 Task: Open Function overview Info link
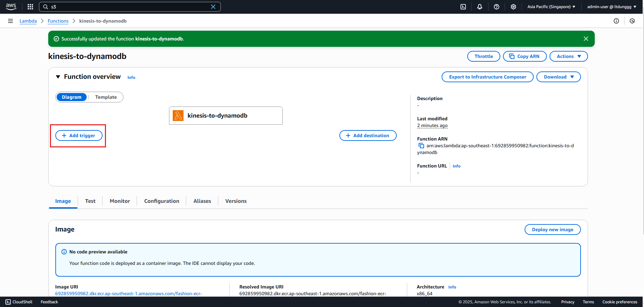coord(131,78)
